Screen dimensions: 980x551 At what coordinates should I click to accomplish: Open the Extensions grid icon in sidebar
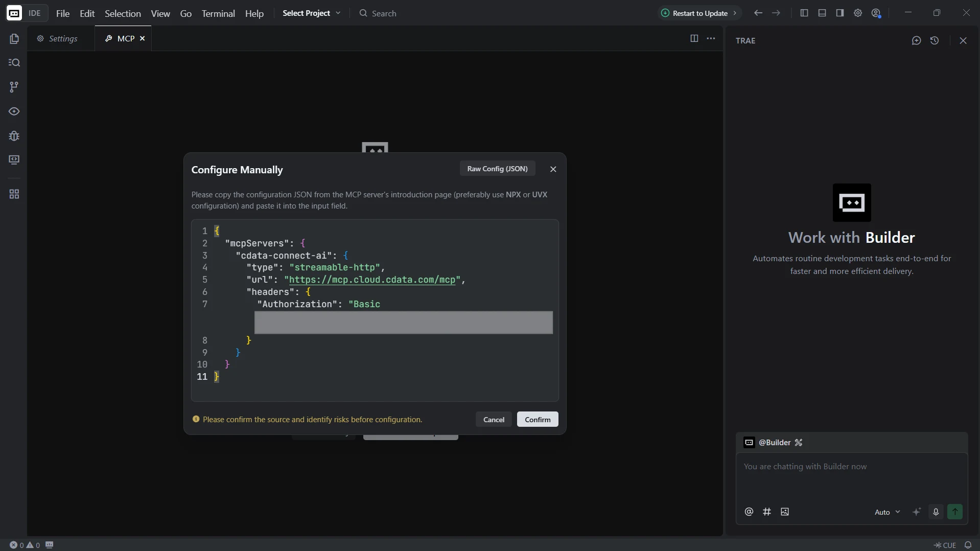pos(14,194)
